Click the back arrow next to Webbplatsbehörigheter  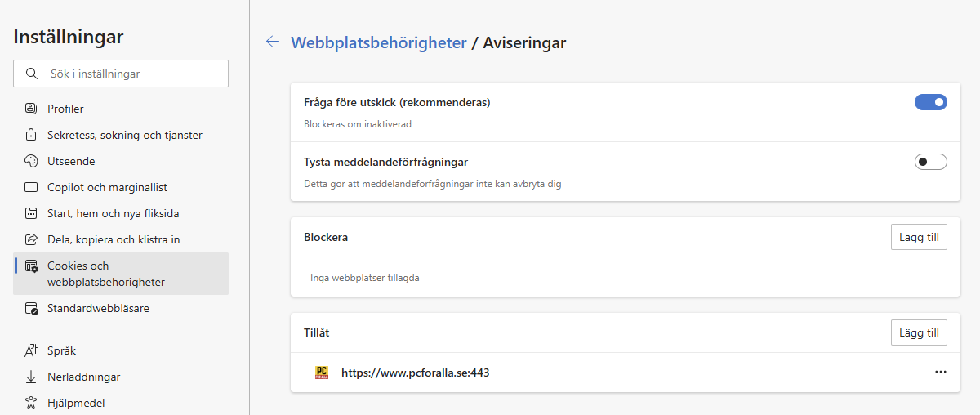(273, 42)
